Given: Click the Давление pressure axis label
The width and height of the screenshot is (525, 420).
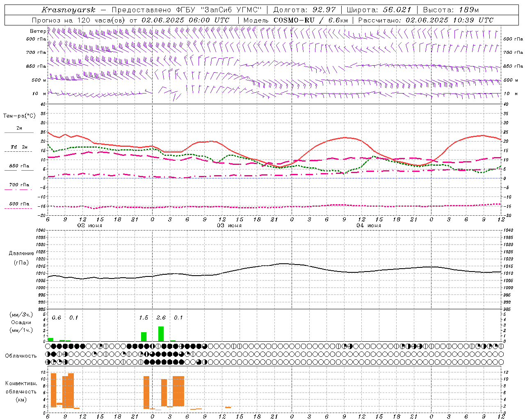Looking at the screenshot, I should 21,253.
